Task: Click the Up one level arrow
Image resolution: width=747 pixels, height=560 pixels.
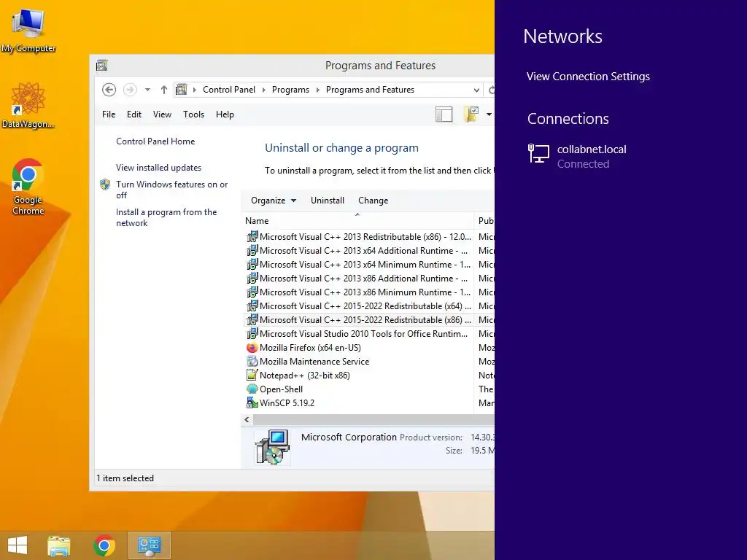Action: 164,90
